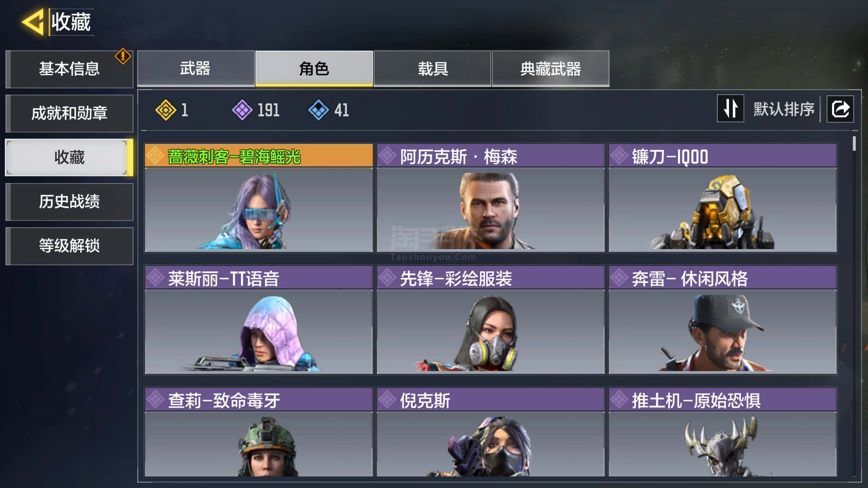The image size is (868, 488).
Task: Click the share icon at top right
Action: point(840,109)
